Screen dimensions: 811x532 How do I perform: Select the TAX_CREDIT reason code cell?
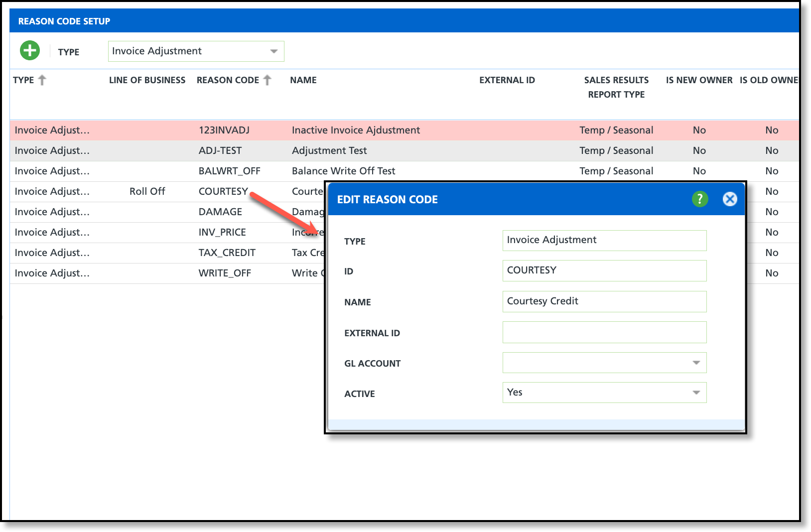pos(227,253)
